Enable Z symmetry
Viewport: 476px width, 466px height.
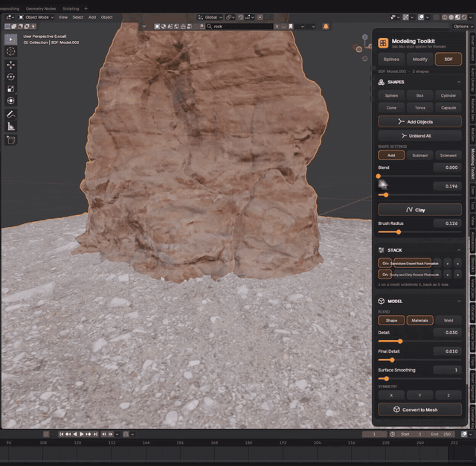[x=448, y=395]
